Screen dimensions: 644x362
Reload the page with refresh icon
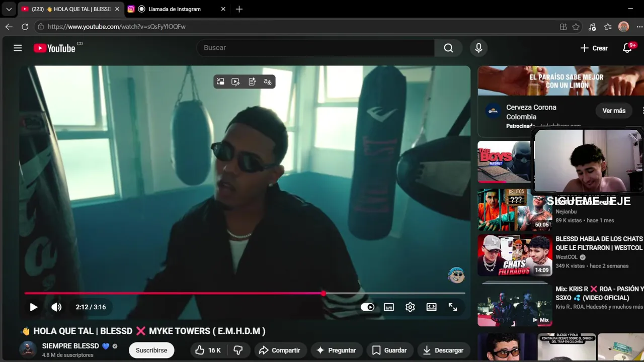tap(25, 27)
